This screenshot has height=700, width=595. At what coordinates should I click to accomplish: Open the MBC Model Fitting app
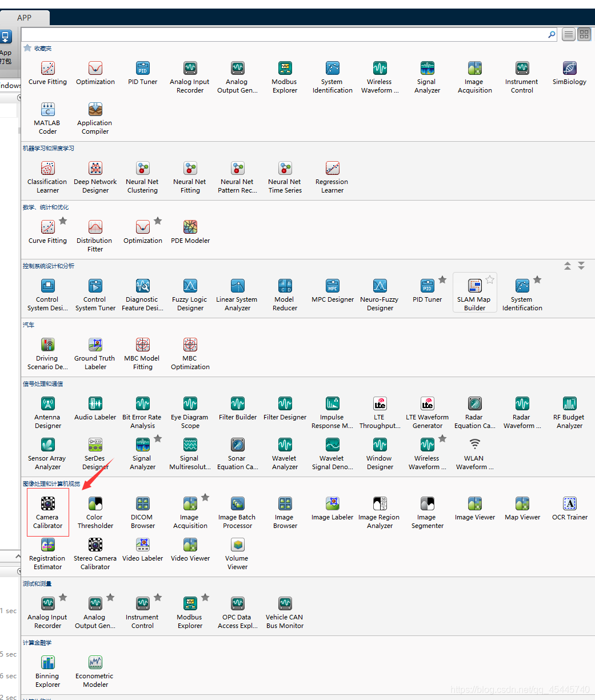point(143,353)
